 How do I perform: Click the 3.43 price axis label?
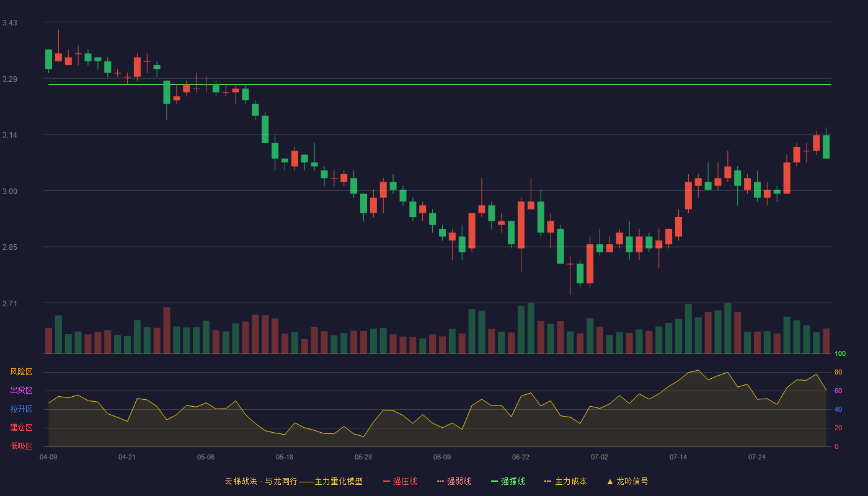click(10, 23)
